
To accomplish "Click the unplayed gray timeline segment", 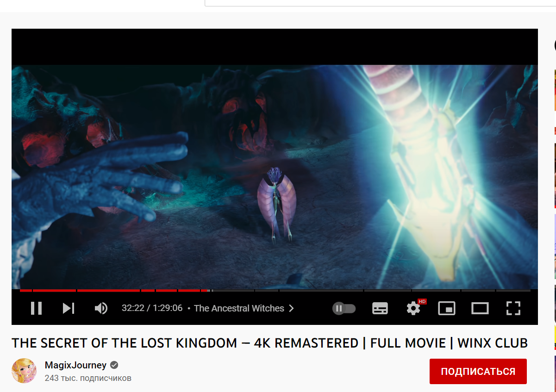I will [370, 291].
